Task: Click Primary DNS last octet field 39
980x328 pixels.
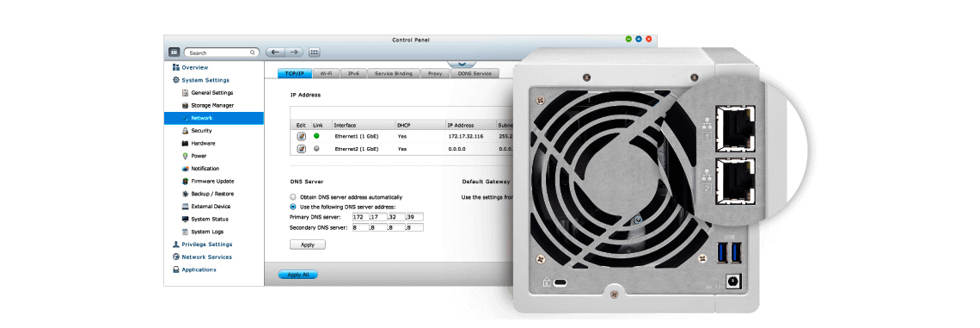Action: (415, 217)
